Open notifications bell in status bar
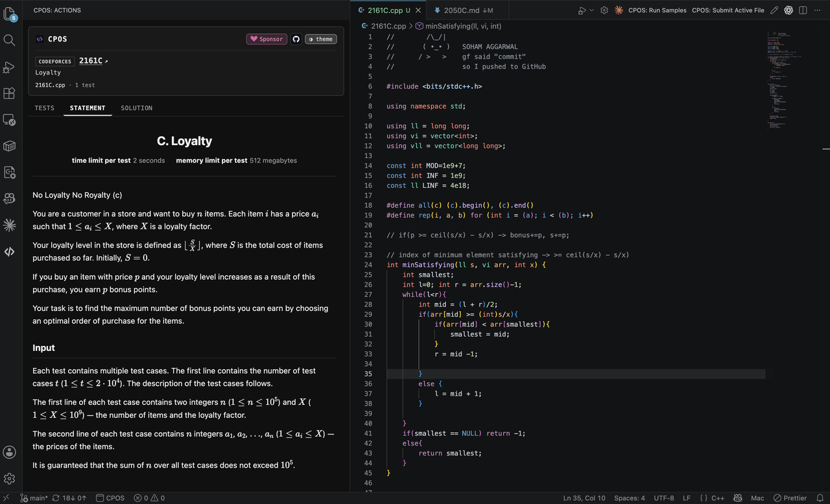 [x=820, y=498]
